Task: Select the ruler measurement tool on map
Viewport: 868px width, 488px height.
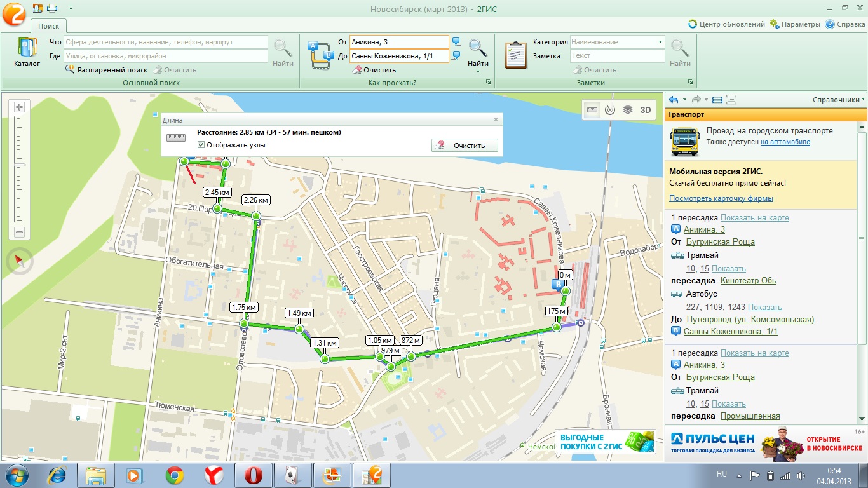Action: click(592, 110)
